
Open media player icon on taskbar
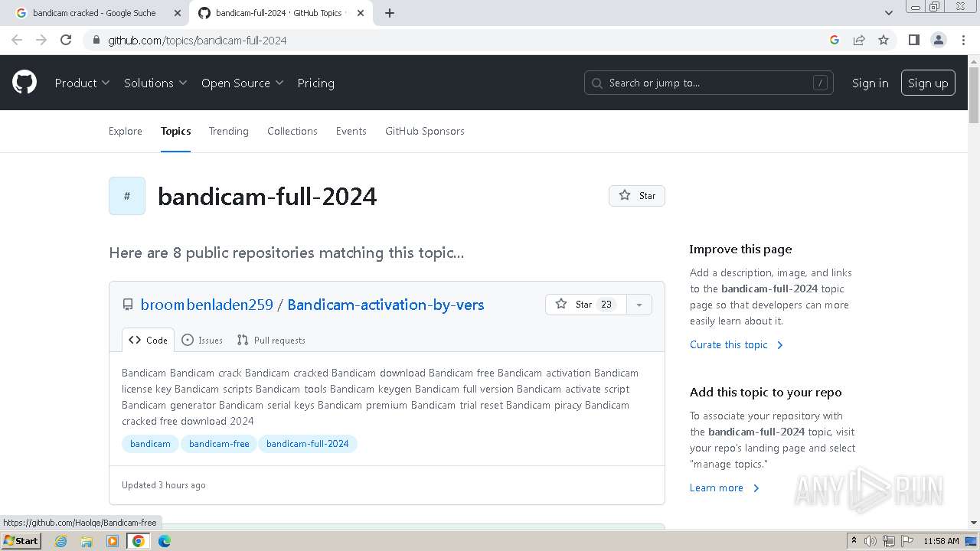[x=113, y=541]
